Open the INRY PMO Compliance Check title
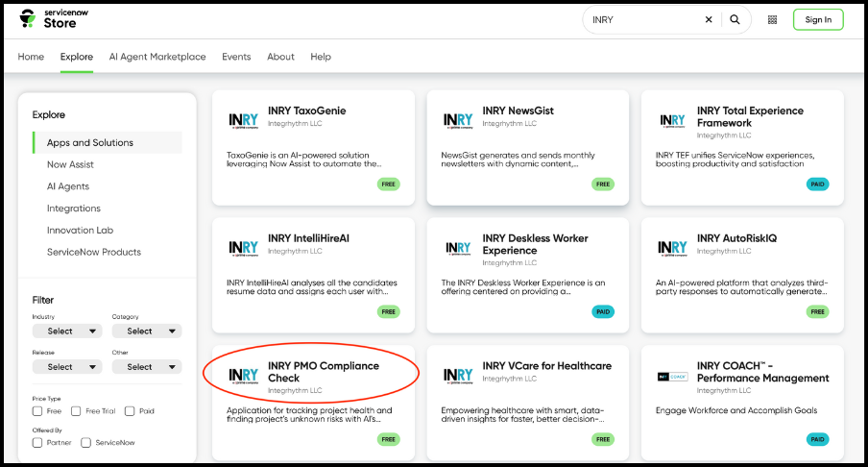Image resolution: width=868 pixels, height=467 pixels. (x=324, y=372)
